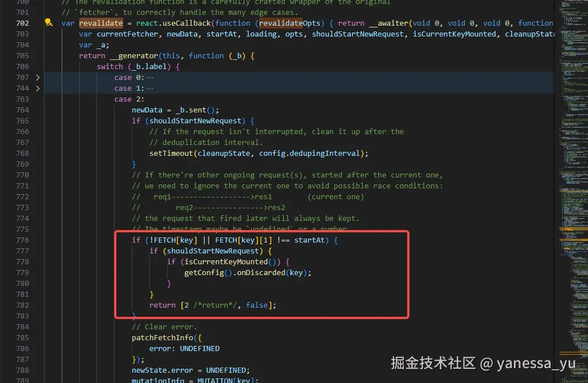Click config.dedupingInterval argument

(x=309, y=153)
